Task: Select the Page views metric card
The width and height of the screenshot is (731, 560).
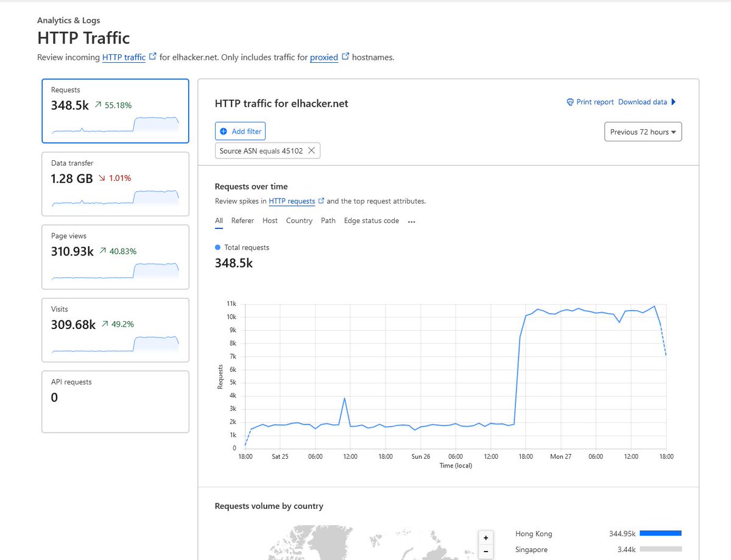Action: click(115, 257)
